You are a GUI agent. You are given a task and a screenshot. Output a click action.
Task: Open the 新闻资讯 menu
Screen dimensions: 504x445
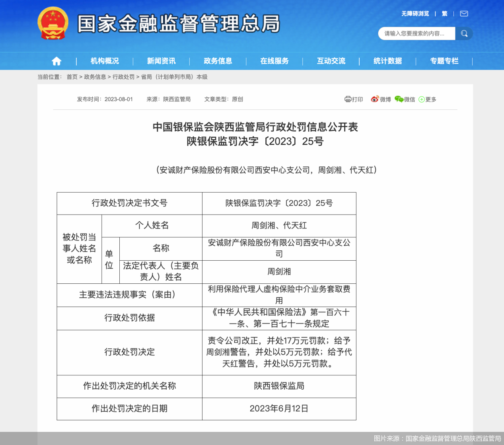point(161,61)
